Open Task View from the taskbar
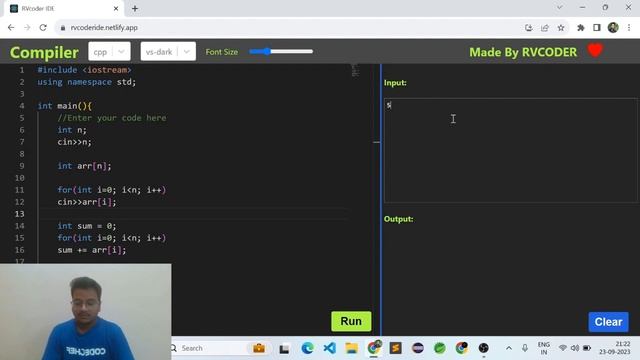This screenshot has width=640, height=360. pos(284,349)
